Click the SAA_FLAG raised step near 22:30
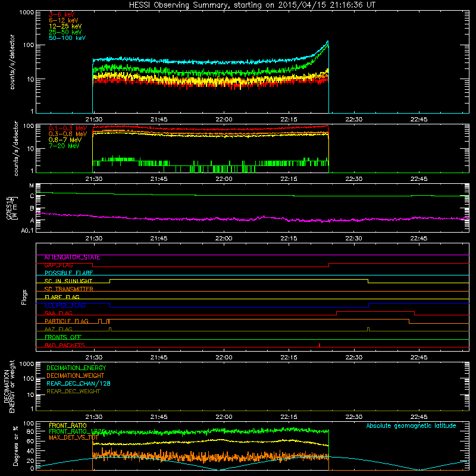Image resolution: width=476 pixels, height=476 pixels. [x=375, y=311]
